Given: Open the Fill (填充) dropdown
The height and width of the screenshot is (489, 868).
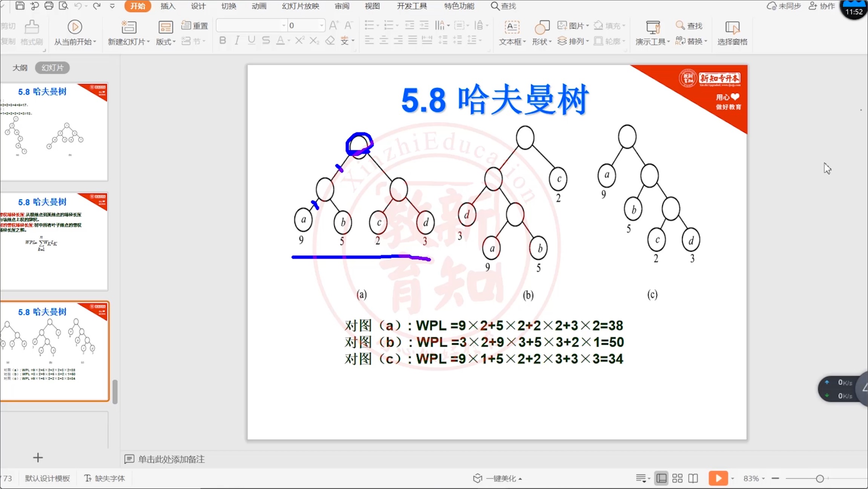Looking at the screenshot, I should point(609,25).
